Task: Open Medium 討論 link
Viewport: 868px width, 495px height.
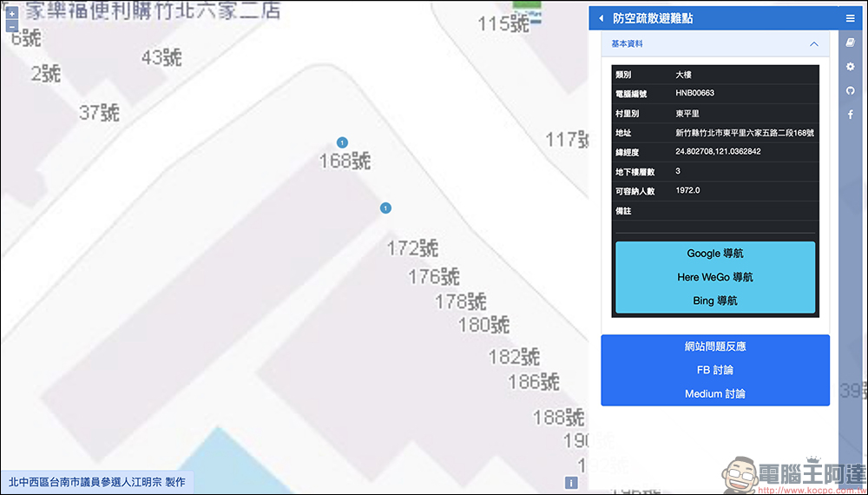Action: pos(715,394)
